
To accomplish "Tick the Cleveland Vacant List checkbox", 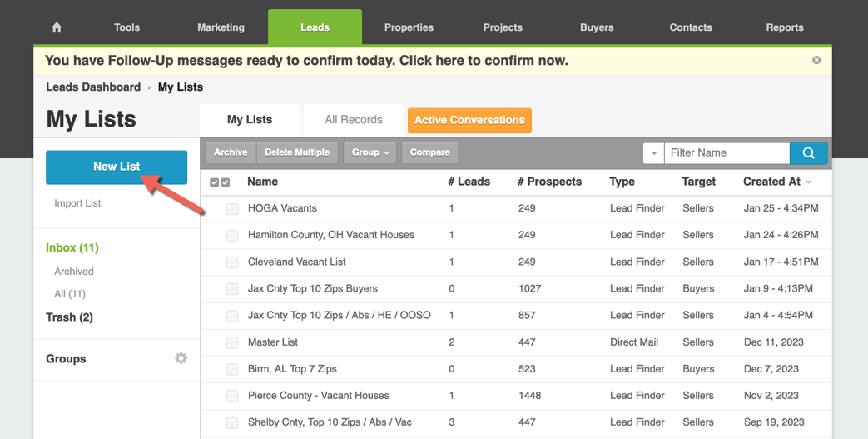I will [232, 262].
